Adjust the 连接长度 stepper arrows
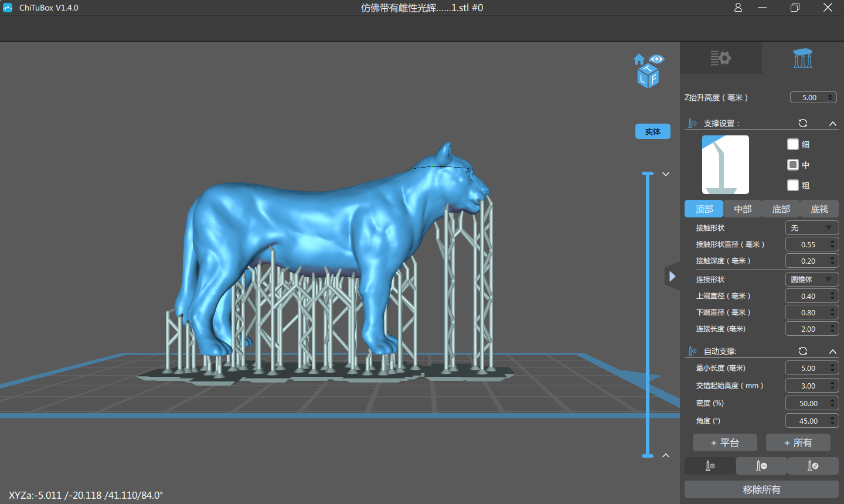This screenshot has height=504, width=844. pyautogui.click(x=833, y=329)
